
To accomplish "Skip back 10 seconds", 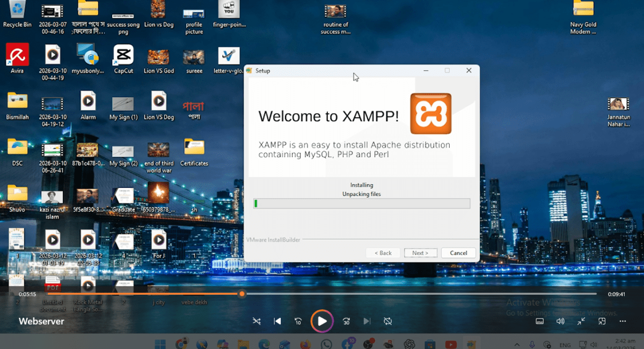I will tap(298, 321).
